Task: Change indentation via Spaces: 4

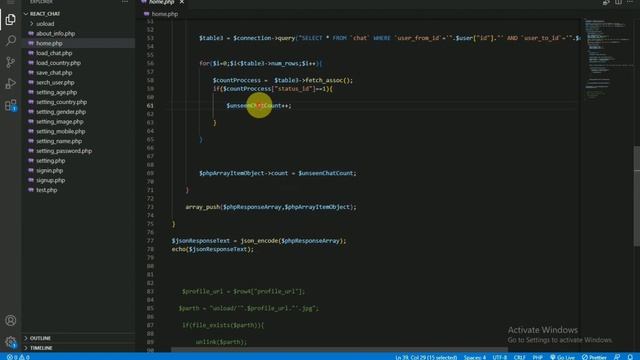Action: pyautogui.click(x=475, y=357)
